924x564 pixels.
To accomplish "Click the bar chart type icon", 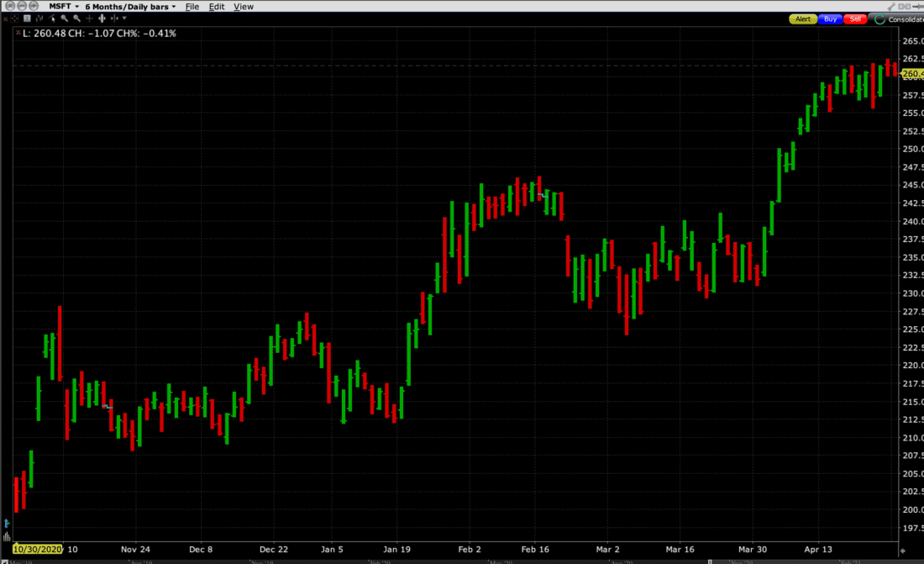I will [40, 18].
